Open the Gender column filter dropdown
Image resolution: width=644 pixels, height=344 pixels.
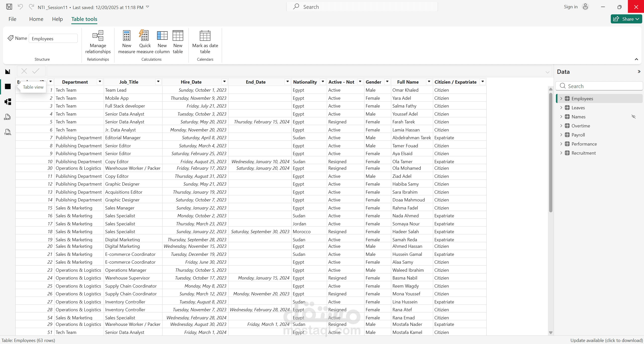click(387, 82)
